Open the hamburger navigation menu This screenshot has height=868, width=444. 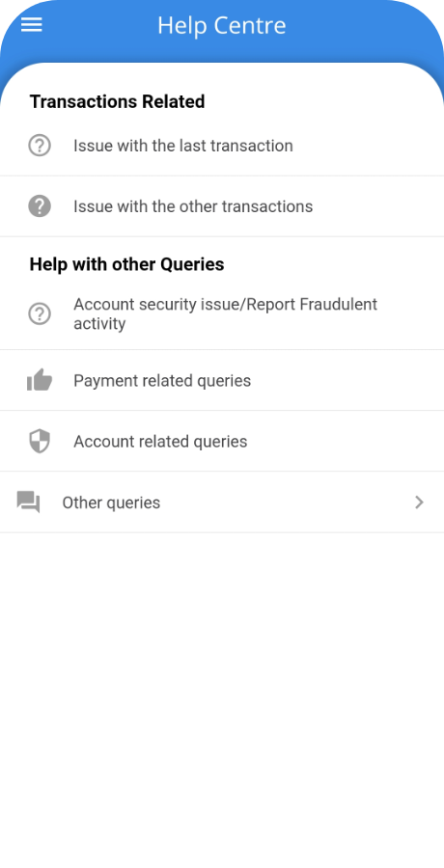[32, 25]
